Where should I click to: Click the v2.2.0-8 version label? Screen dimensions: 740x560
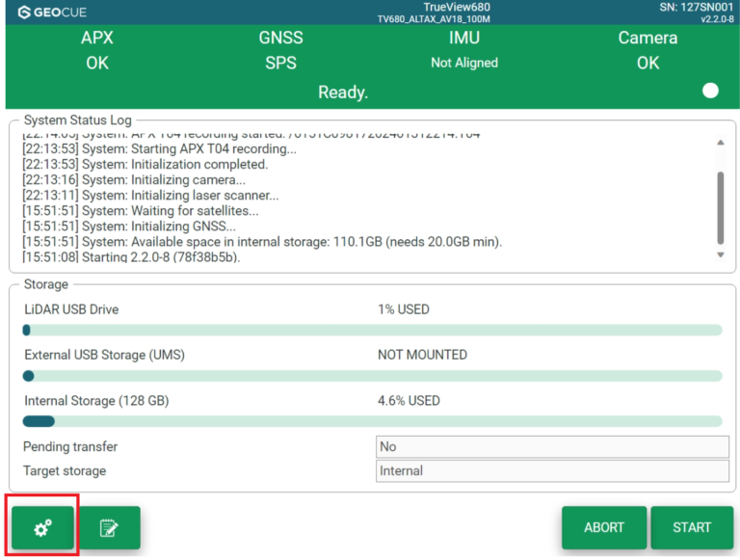coord(717,19)
